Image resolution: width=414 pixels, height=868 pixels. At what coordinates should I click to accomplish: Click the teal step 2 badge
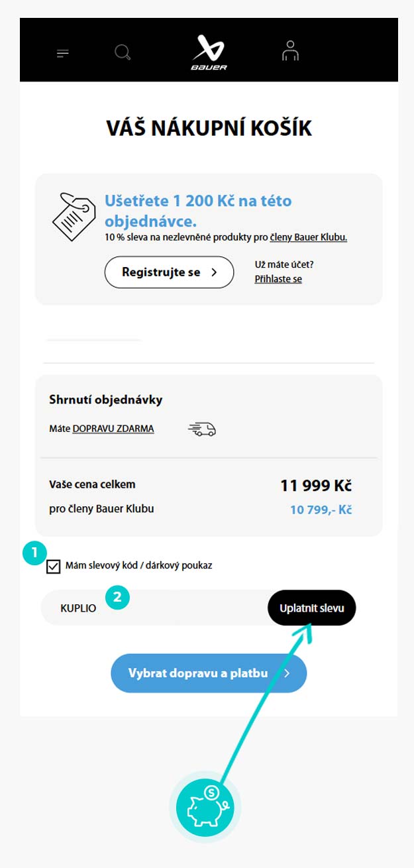[117, 596]
